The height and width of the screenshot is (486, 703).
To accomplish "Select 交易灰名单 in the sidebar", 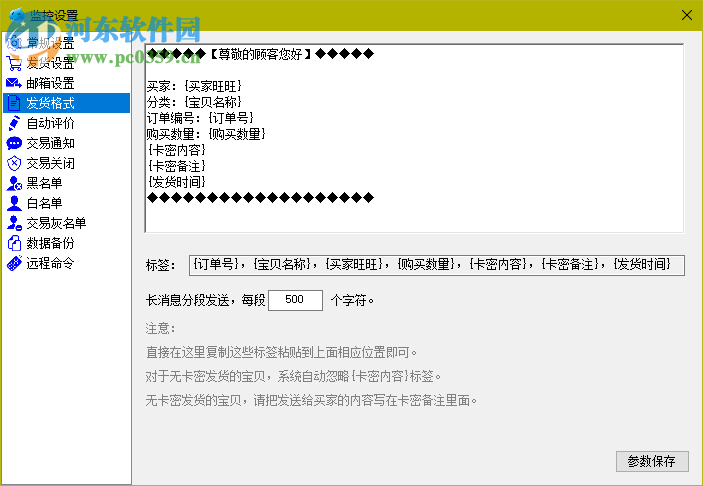I will click(x=66, y=223).
